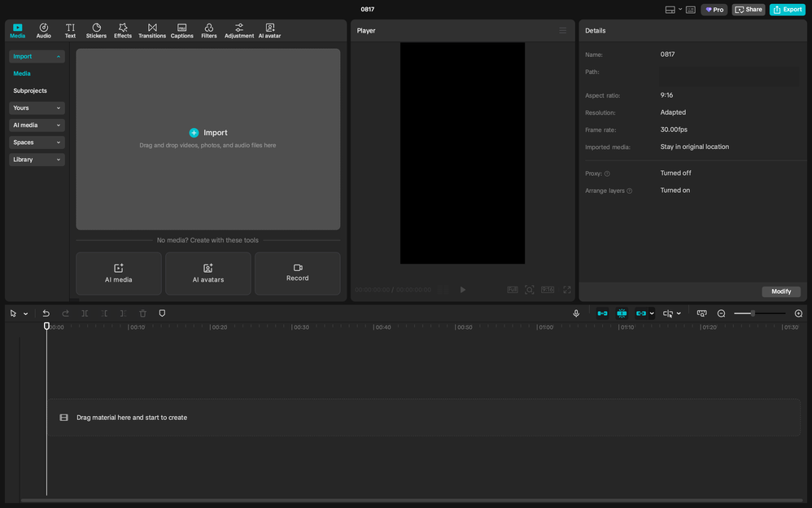Expand the Spaces section
The height and width of the screenshot is (508, 812).
pos(37,142)
